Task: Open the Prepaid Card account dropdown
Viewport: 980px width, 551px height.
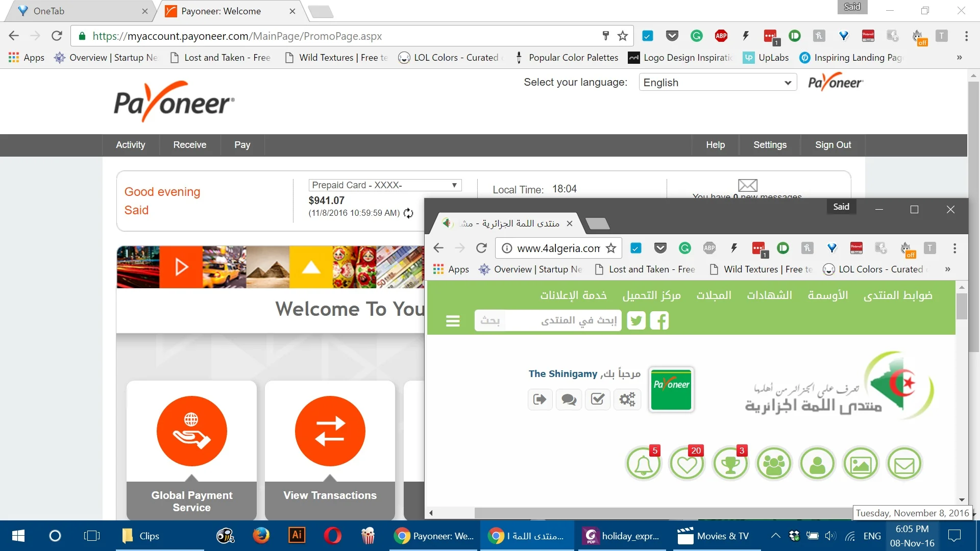Action: point(385,185)
